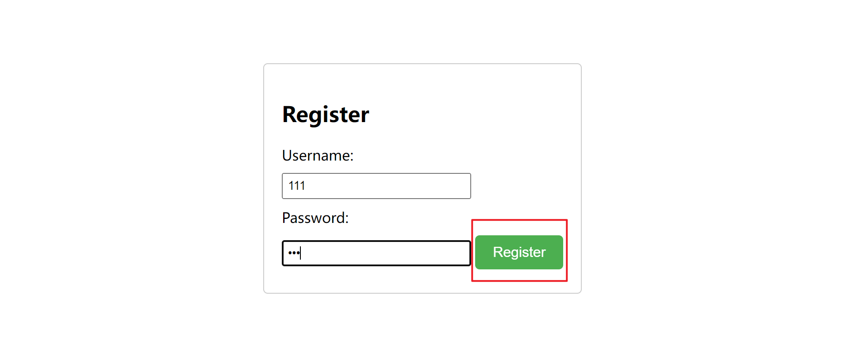This screenshot has width=868, height=345.
Task: Select the Username input field
Action: (x=376, y=186)
